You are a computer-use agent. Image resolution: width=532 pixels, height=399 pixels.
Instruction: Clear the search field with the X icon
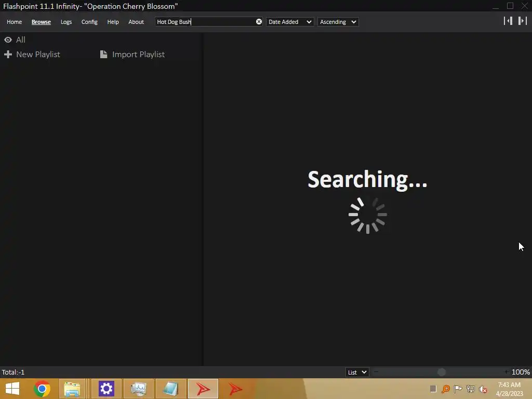point(259,22)
